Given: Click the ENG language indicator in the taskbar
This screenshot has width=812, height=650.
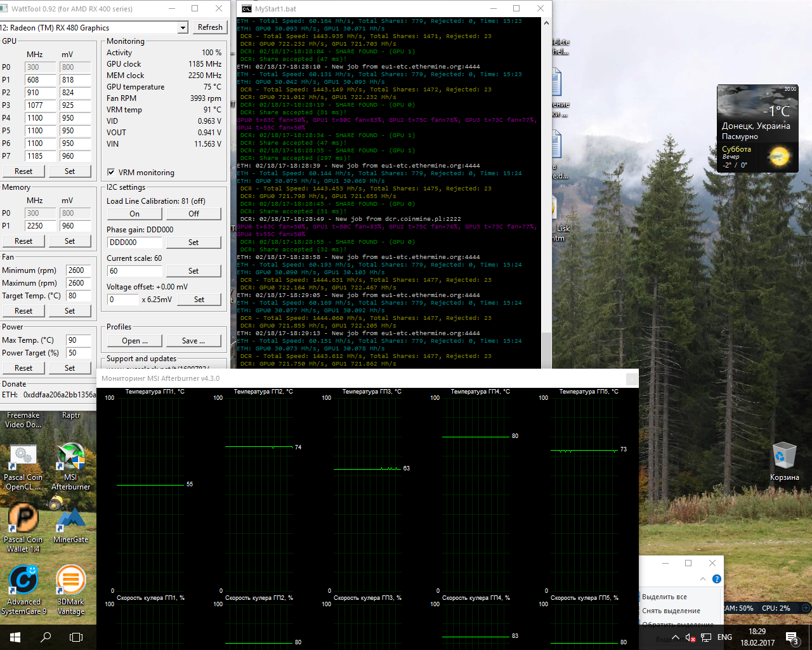Looking at the screenshot, I should [724, 637].
